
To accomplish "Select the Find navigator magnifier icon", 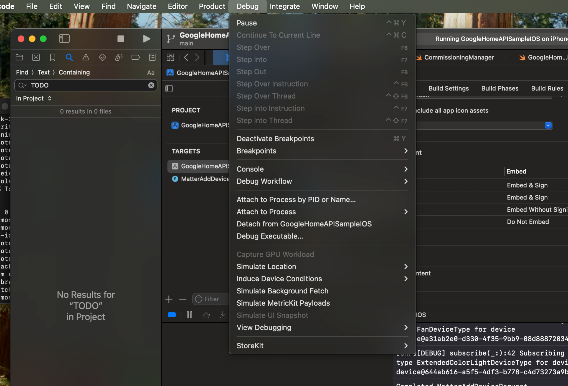I will point(69,57).
